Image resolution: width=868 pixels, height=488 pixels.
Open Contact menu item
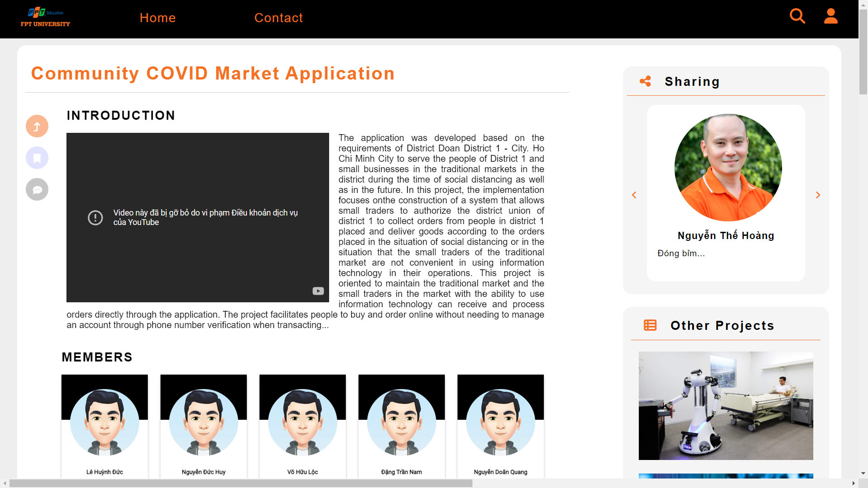click(x=278, y=18)
